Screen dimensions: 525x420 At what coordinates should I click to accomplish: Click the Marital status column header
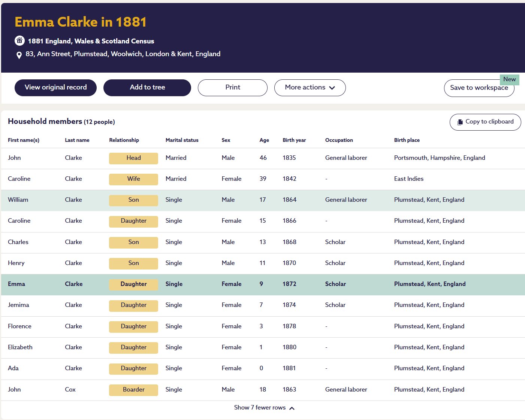click(x=182, y=140)
